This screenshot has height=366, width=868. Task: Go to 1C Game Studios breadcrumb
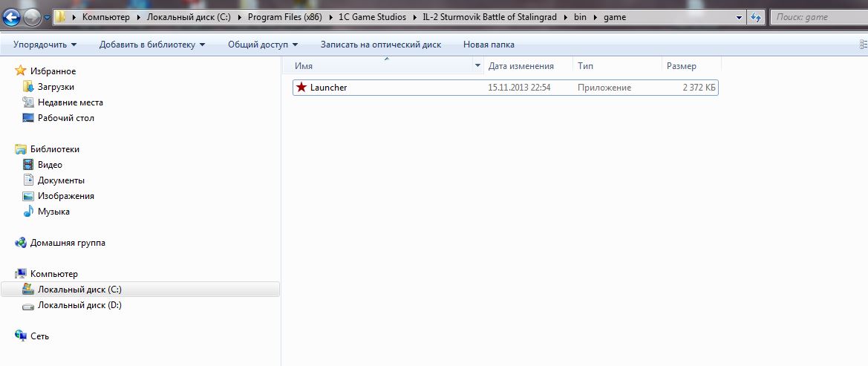click(x=372, y=16)
